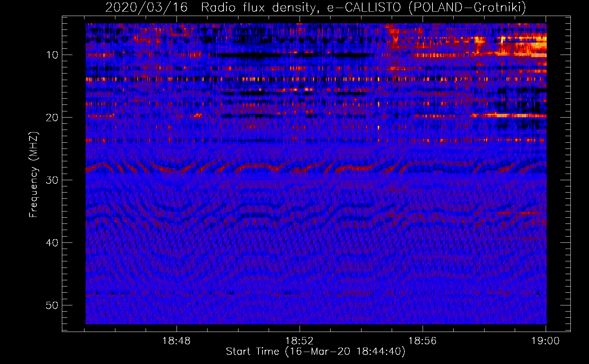Click the plot title 'Radio flux density, e-CALLISTO'
Screen dimensions: 589x364
point(301,7)
